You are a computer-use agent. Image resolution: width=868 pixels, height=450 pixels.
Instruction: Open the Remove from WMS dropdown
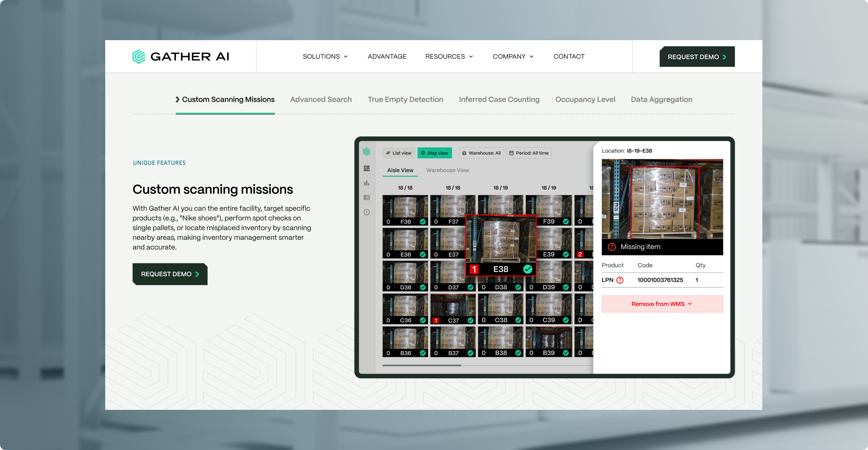click(x=662, y=304)
